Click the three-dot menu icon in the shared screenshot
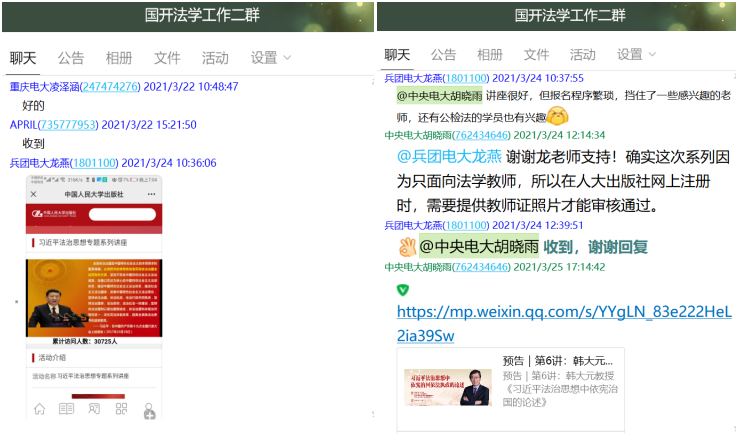737x441 pixels. pyautogui.click(x=151, y=194)
